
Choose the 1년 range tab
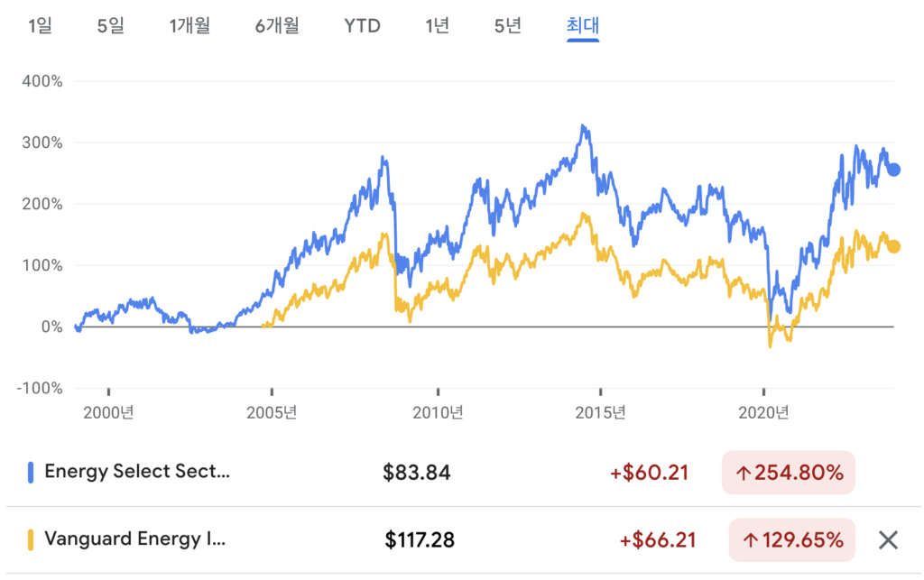(437, 25)
